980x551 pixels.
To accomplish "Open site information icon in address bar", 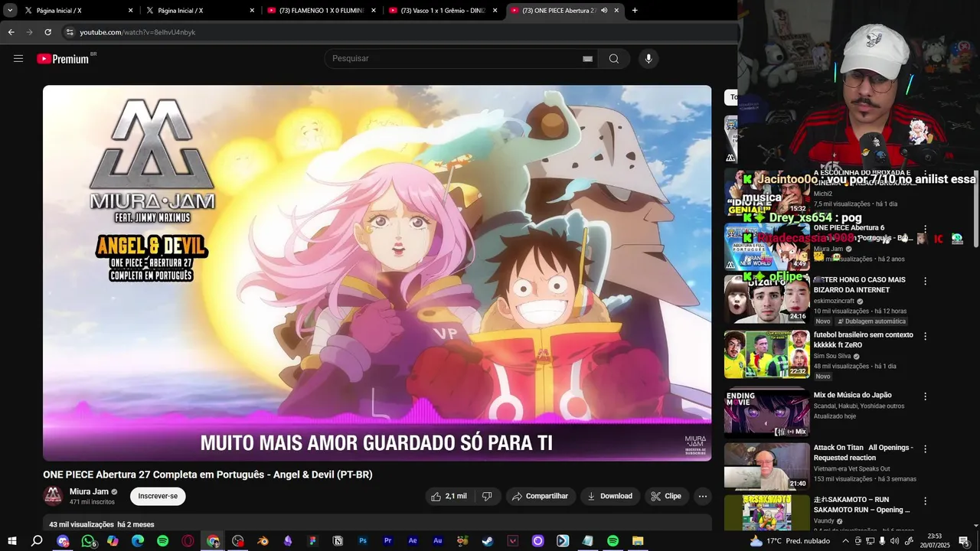I will coord(70,32).
